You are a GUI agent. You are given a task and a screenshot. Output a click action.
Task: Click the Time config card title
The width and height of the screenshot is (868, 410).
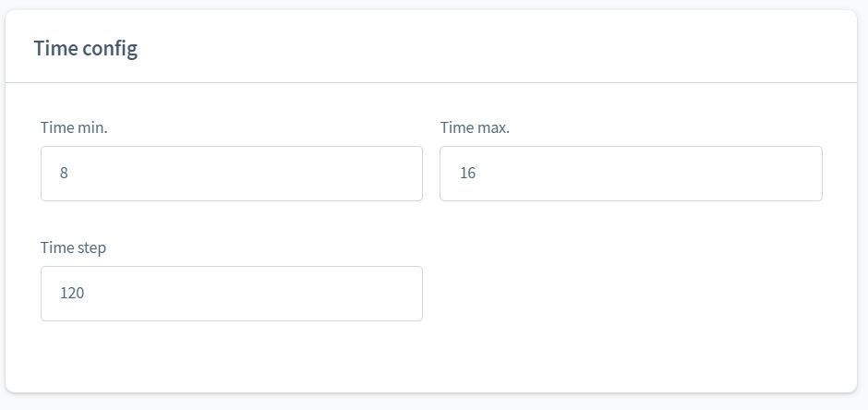(86, 48)
